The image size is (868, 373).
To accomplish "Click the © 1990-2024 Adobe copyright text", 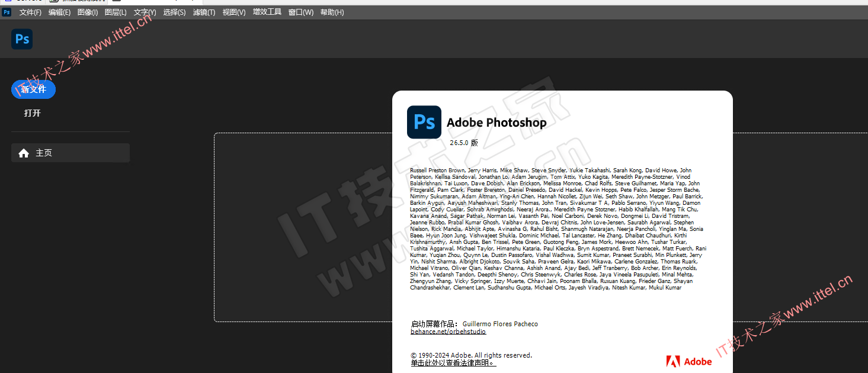I will coord(472,355).
